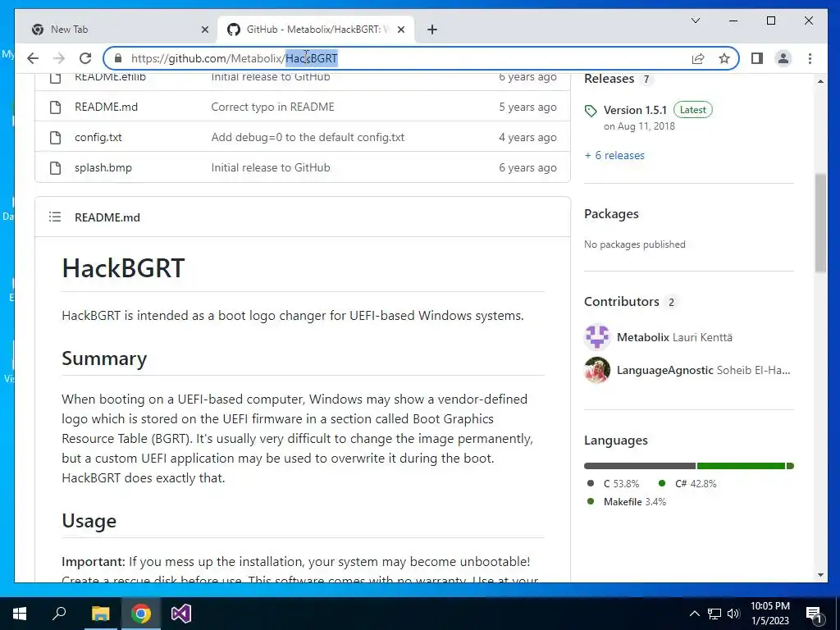The image size is (840, 630).
Task: Open Visual Studio from the taskbar
Action: 181,614
